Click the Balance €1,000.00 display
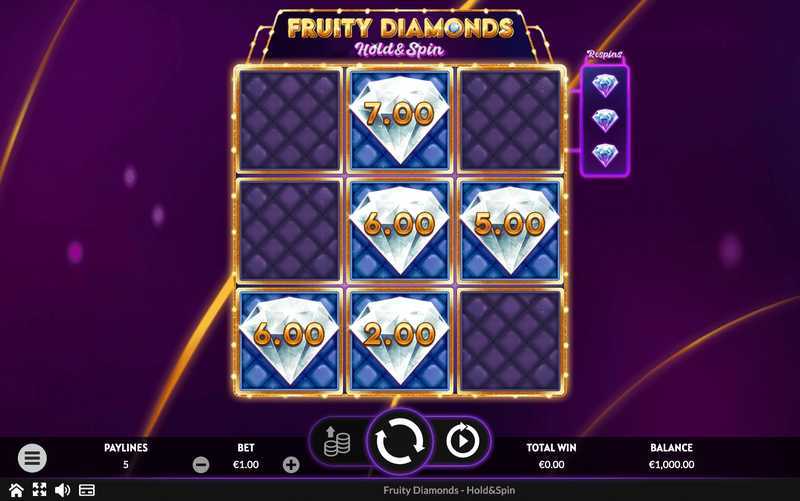Screen dimensions: 800x501 [671, 456]
